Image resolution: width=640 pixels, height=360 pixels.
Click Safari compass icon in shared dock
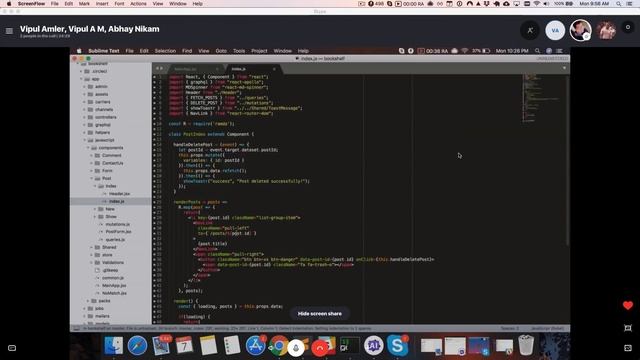pos(137,346)
